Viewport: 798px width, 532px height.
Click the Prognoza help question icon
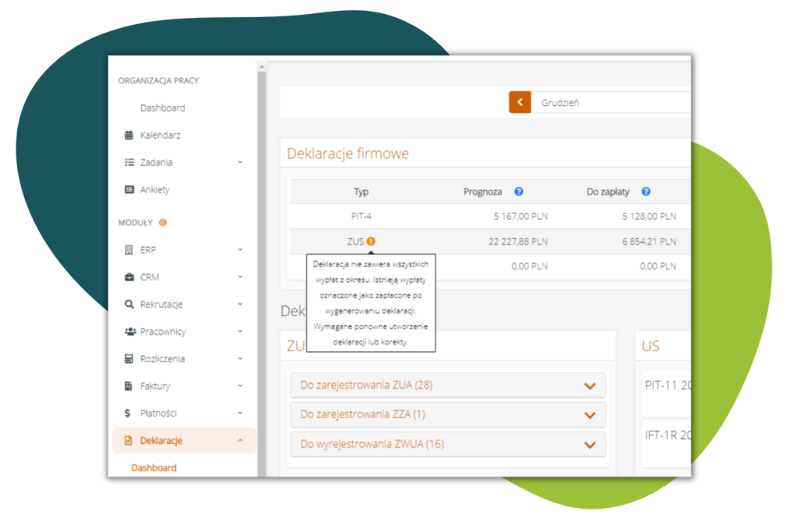[x=518, y=192]
